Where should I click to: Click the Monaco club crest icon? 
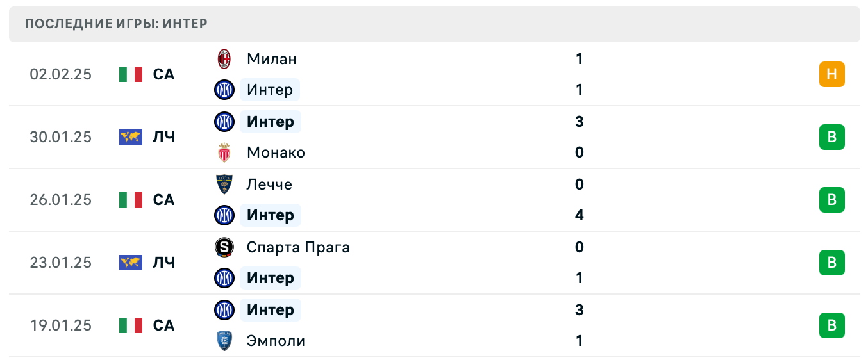point(224,152)
